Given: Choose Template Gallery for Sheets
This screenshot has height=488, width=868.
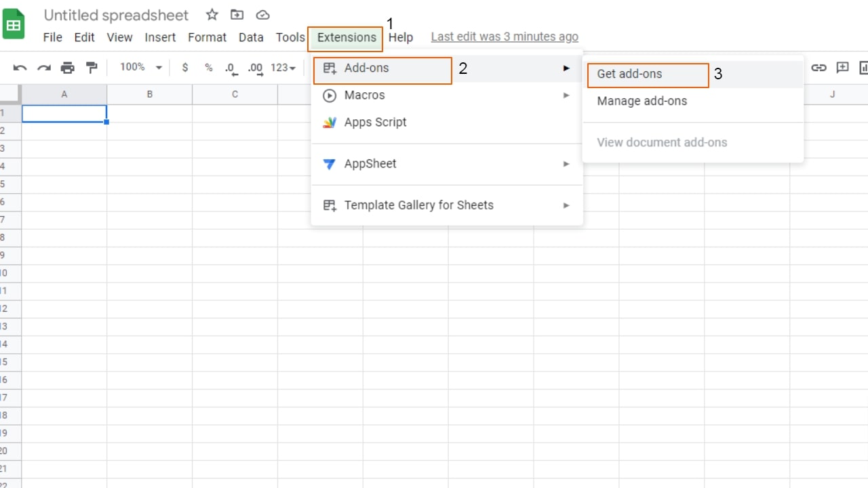Looking at the screenshot, I should coord(447,205).
